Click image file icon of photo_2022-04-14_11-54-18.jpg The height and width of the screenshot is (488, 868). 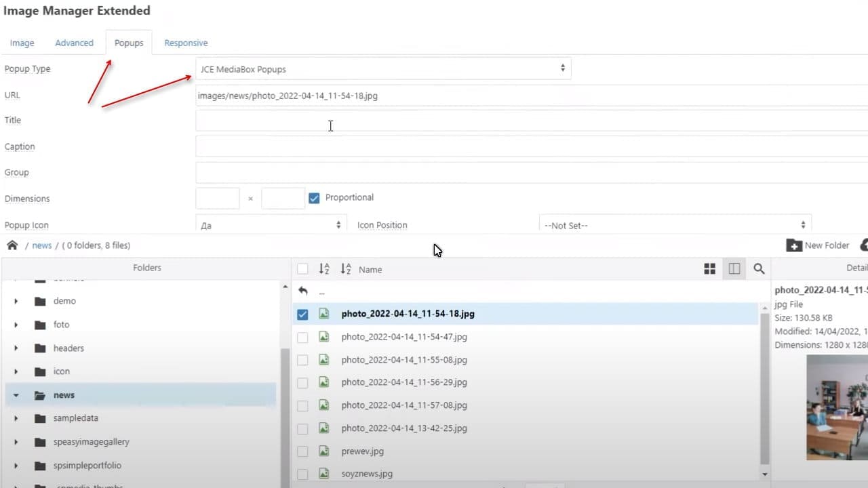324,314
